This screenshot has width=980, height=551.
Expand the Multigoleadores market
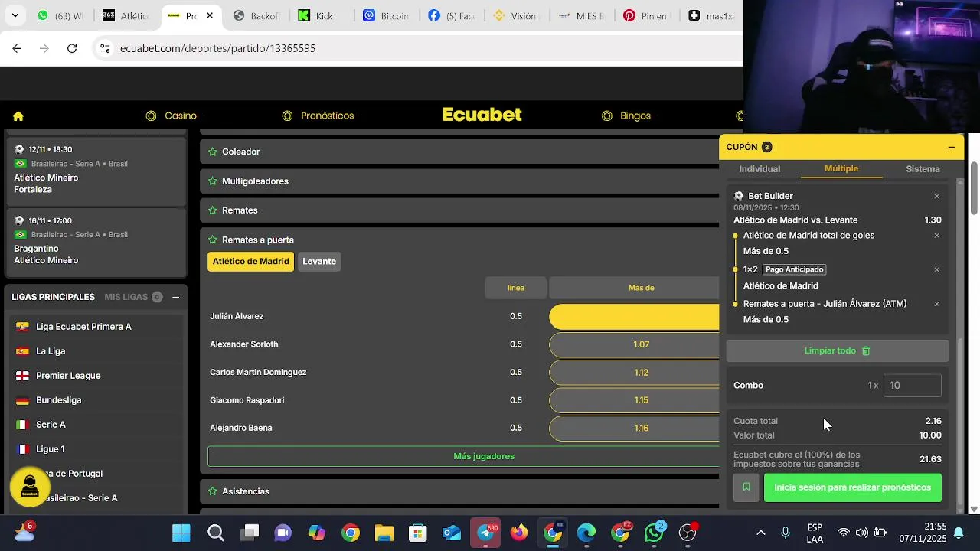pyautogui.click(x=459, y=181)
